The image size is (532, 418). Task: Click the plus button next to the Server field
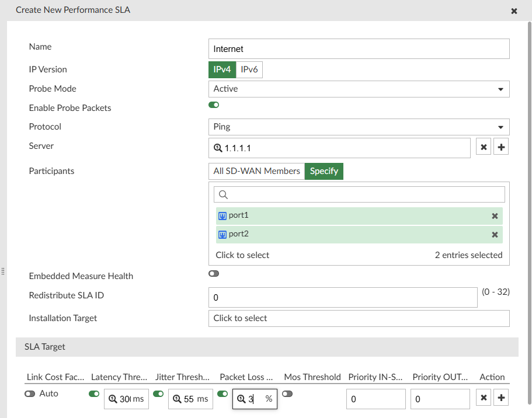(x=501, y=147)
